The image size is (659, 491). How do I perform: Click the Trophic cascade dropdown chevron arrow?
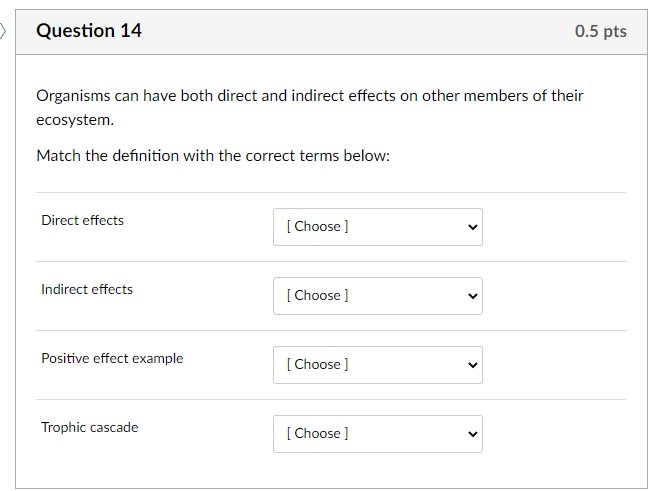(472, 433)
